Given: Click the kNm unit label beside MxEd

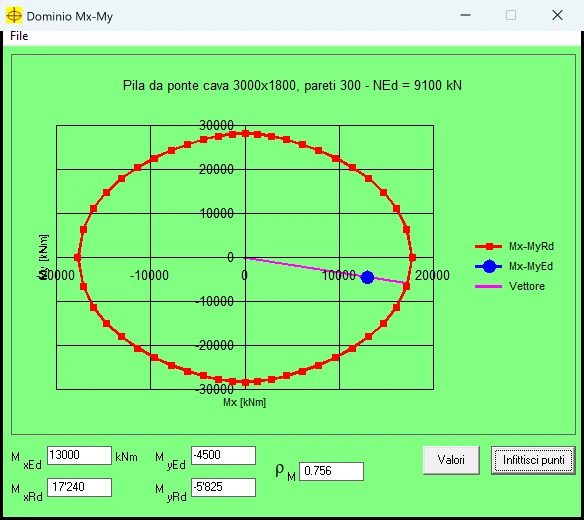Looking at the screenshot, I should coord(126,457).
